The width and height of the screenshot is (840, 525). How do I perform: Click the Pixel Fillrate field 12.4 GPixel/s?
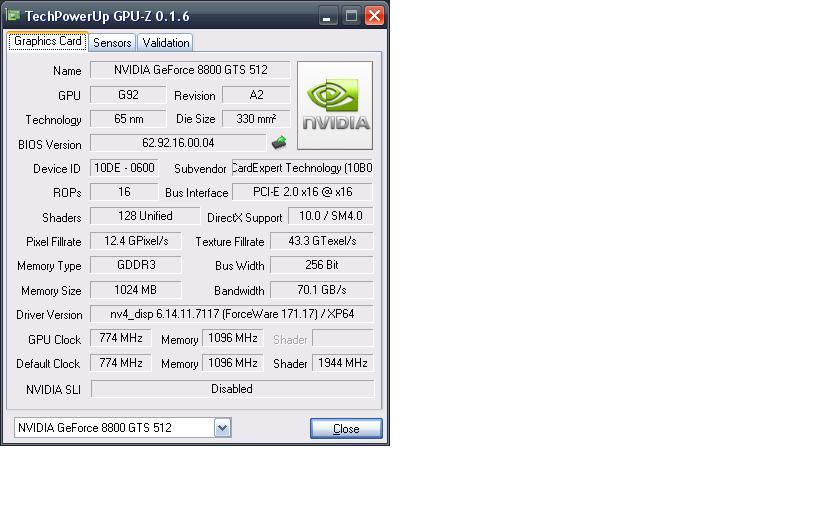(136, 241)
